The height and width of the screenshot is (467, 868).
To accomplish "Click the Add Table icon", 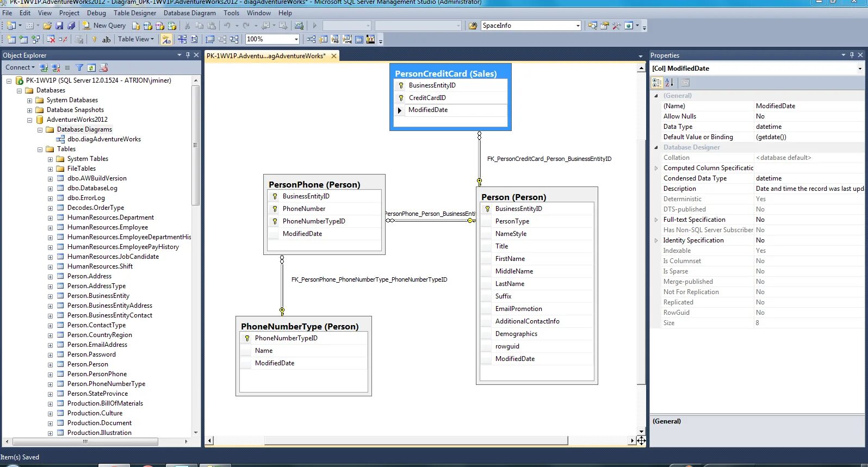I will tap(23, 39).
